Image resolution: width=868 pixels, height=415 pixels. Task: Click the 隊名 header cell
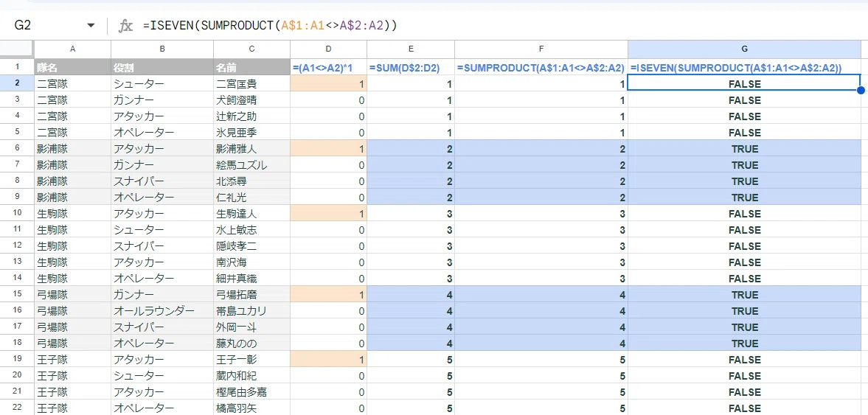coord(72,68)
